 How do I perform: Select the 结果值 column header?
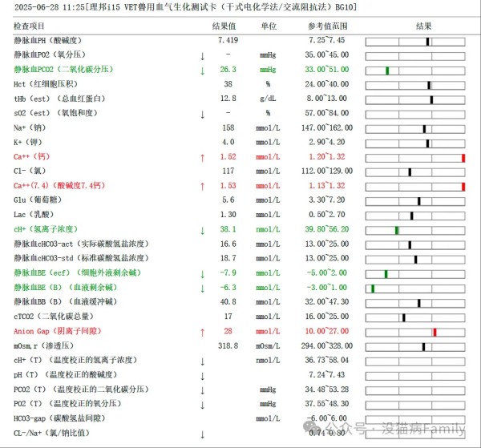tap(224, 26)
